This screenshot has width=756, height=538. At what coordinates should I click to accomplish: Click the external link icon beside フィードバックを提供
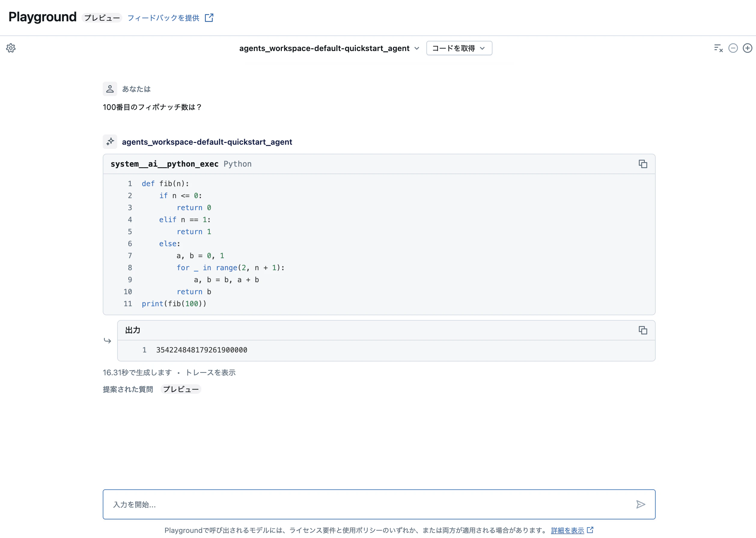click(x=209, y=17)
